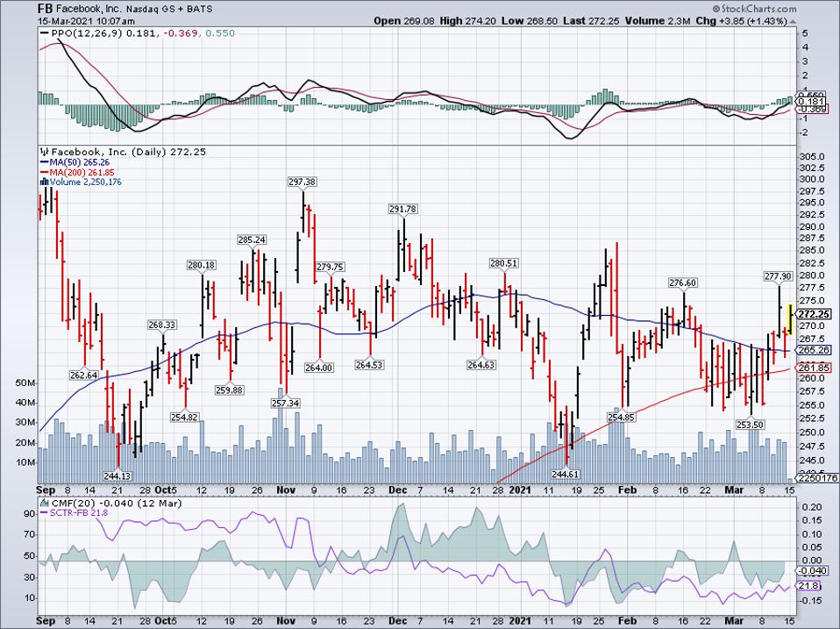Click the 'Volume 2.3M' header value
The height and width of the screenshot is (629, 840).
click(x=658, y=21)
